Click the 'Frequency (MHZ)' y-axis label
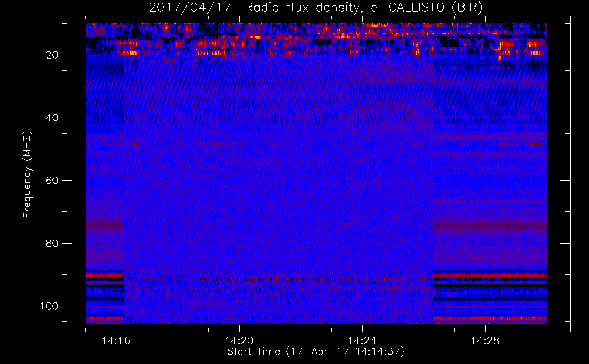 coord(27,175)
